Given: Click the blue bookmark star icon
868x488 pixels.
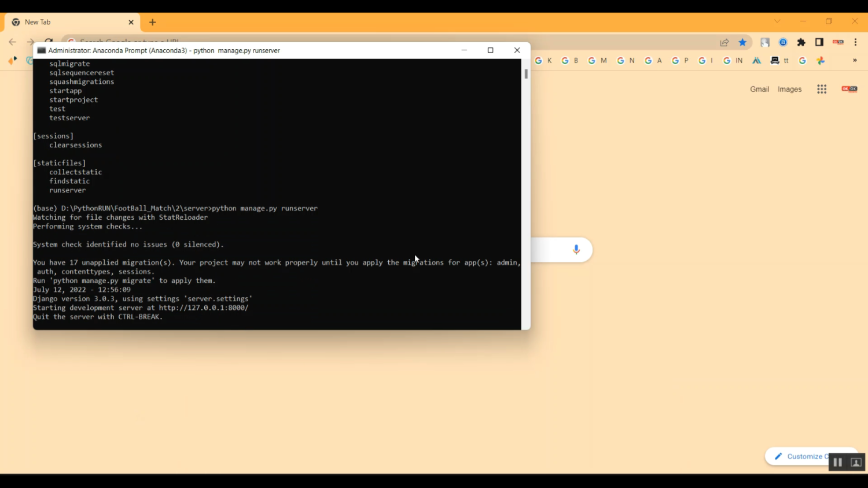Looking at the screenshot, I should [742, 42].
